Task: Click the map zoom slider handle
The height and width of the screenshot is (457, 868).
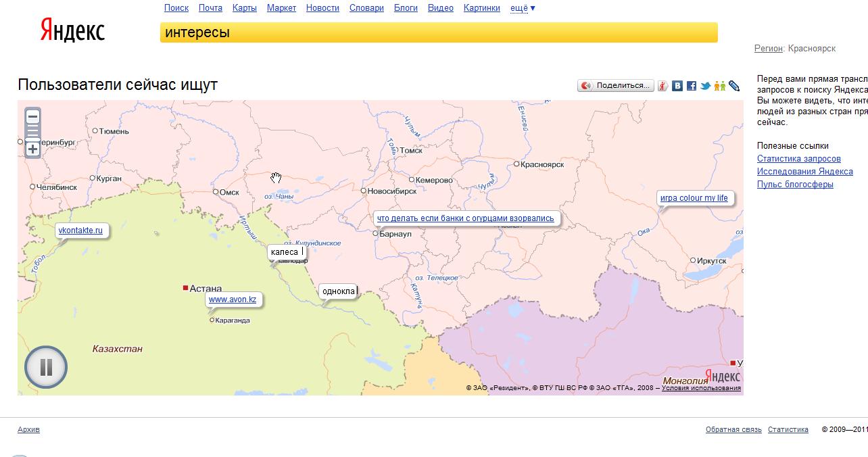Action: pos(32,140)
